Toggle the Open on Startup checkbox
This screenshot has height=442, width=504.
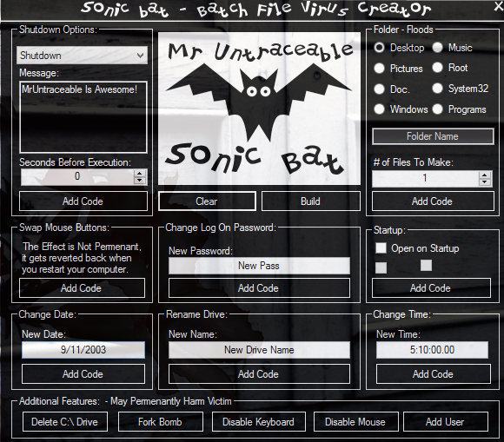(x=381, y=248)
